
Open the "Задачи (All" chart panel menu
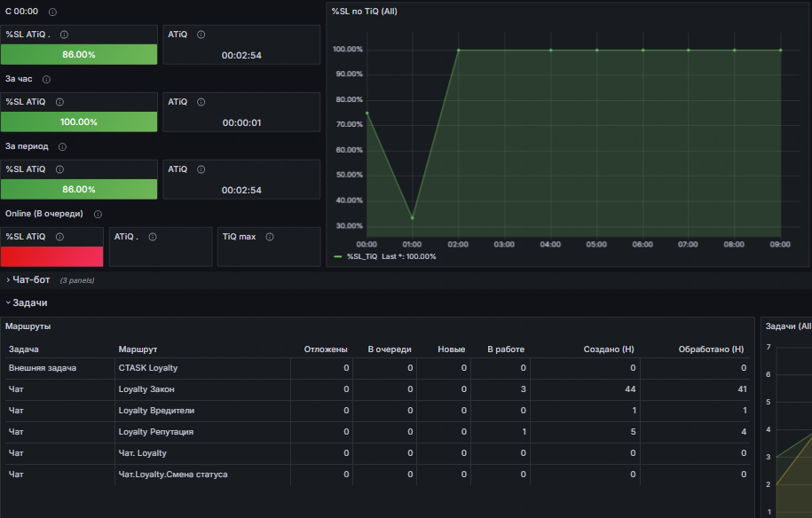pyautogui.click(x=787, y=326)
